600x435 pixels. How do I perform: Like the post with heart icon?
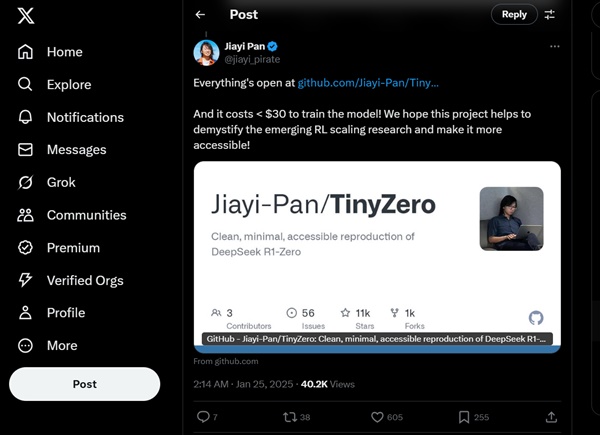378,416
